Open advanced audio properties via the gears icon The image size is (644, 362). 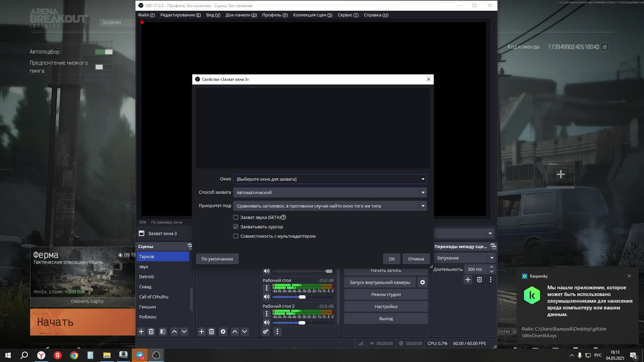266,331
